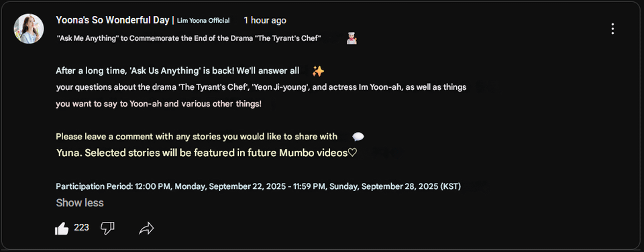Open Yoona's channel avatar picture
This screenshot has height=252, width=644.
coord(29,29)
